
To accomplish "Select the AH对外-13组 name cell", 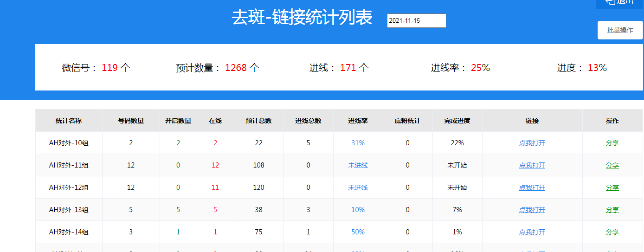I will coord(69,210).
